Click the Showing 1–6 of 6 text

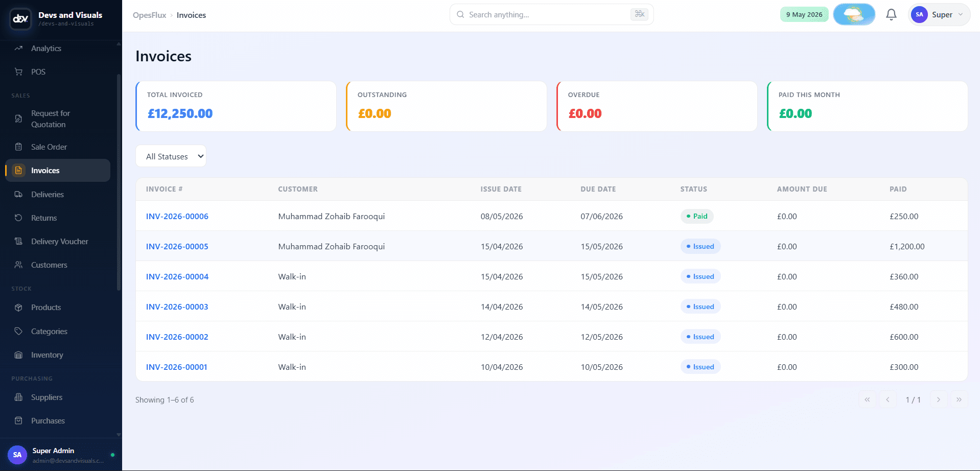(x=165, y=399)
